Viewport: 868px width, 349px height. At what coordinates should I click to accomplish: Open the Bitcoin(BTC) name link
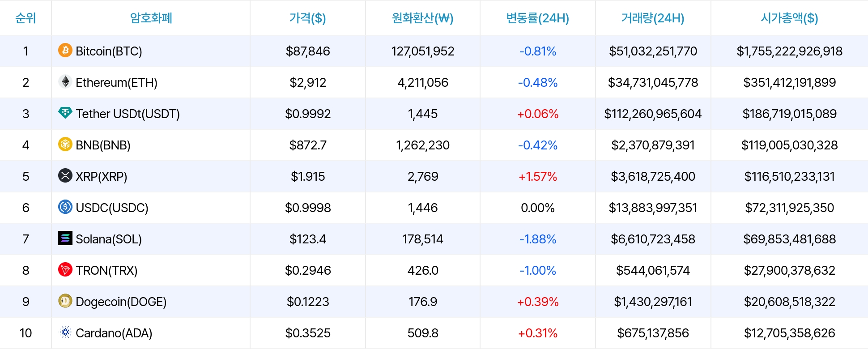[109, 51]
